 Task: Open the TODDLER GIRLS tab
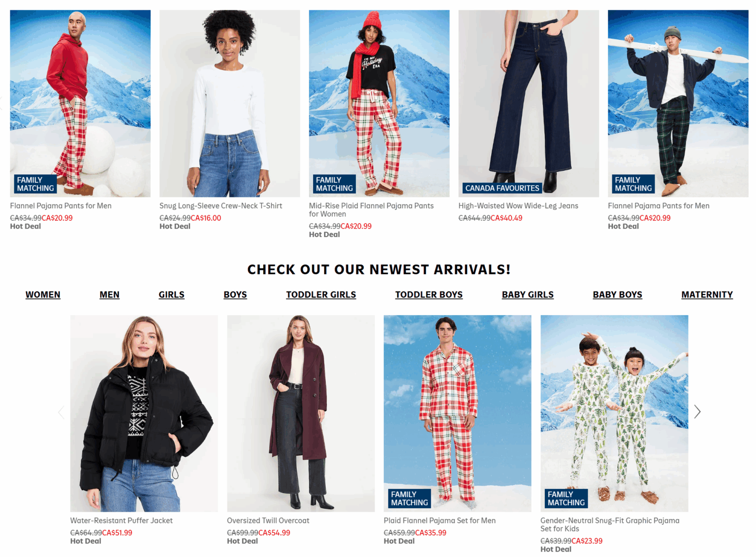point(321,295)
